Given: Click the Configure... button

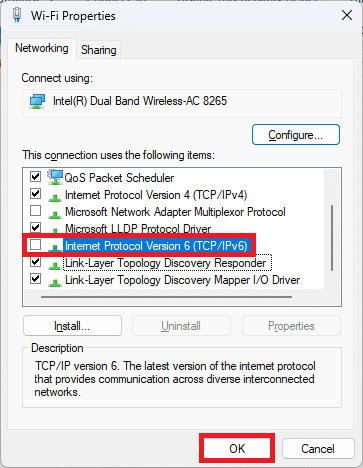Looking at the screenshot, I should [296, 135].
